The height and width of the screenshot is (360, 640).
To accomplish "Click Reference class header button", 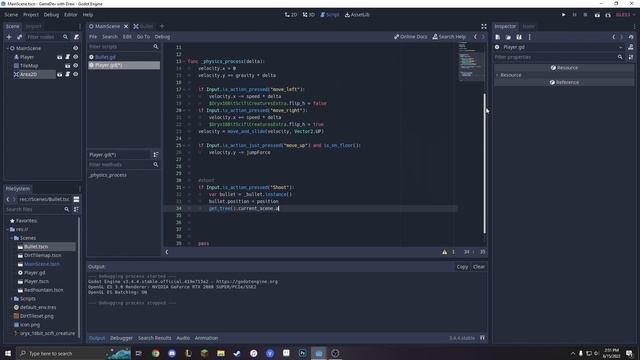I will click(564, 82).
